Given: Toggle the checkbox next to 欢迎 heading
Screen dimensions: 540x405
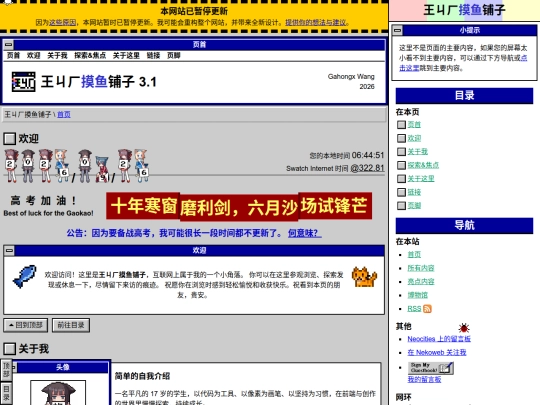Looking at the screenshot, I should coord(9,139).
